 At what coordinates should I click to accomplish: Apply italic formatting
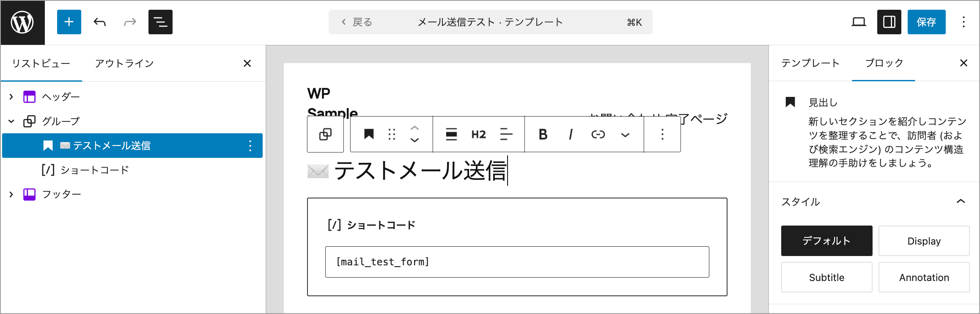571,135
